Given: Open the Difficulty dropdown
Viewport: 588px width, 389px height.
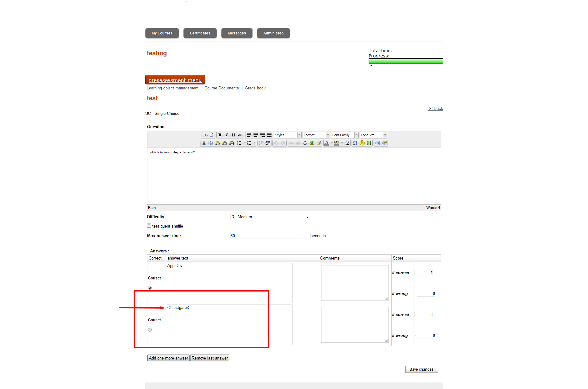Looking at the screenshot, I should 270,217.
